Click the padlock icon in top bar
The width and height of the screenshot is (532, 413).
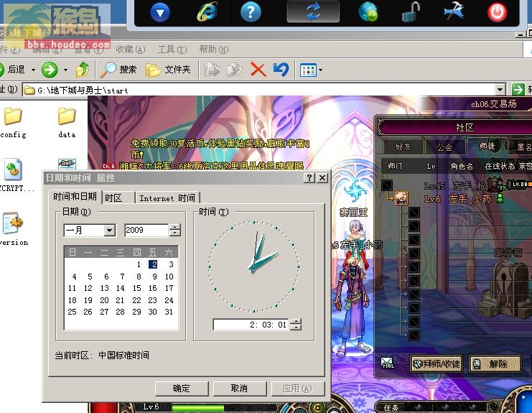[411, 12]
